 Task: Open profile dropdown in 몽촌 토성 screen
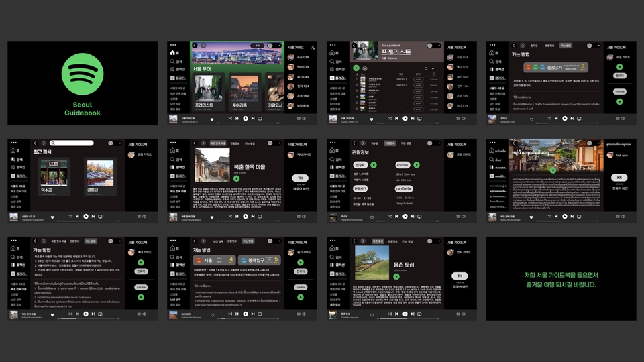(x=439, y=241)
